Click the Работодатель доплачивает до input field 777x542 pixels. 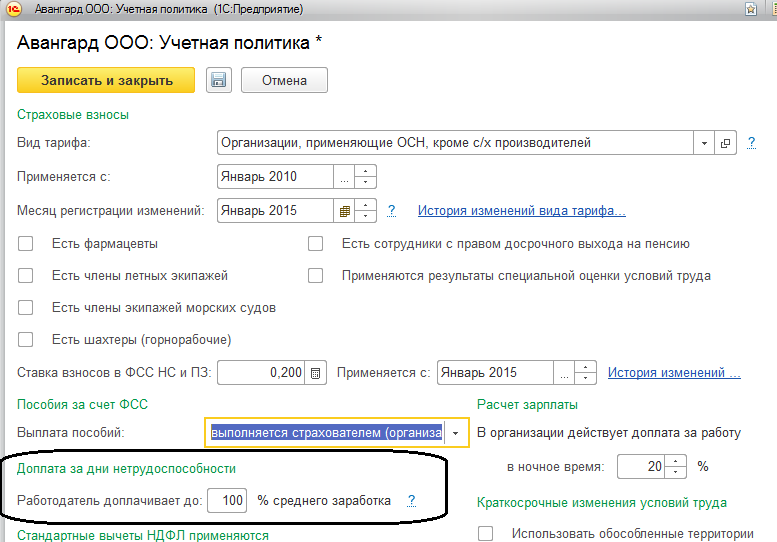229,501
